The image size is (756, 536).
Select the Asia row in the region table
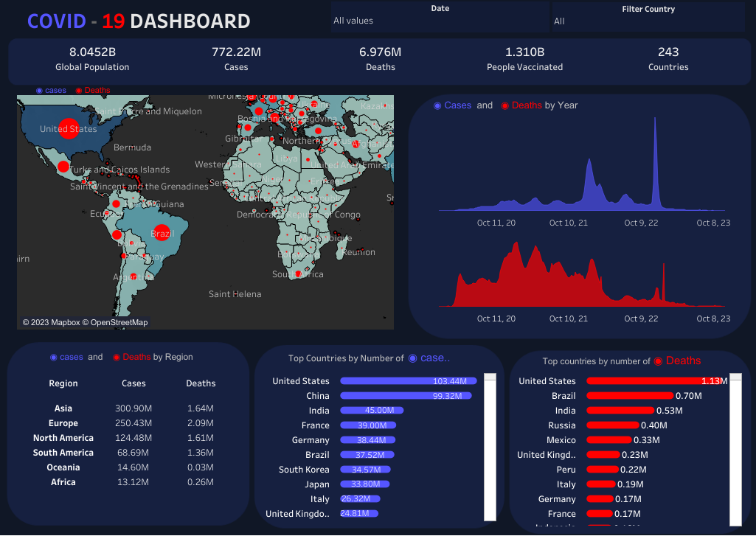pyautogui.click(x=63, y=408)
